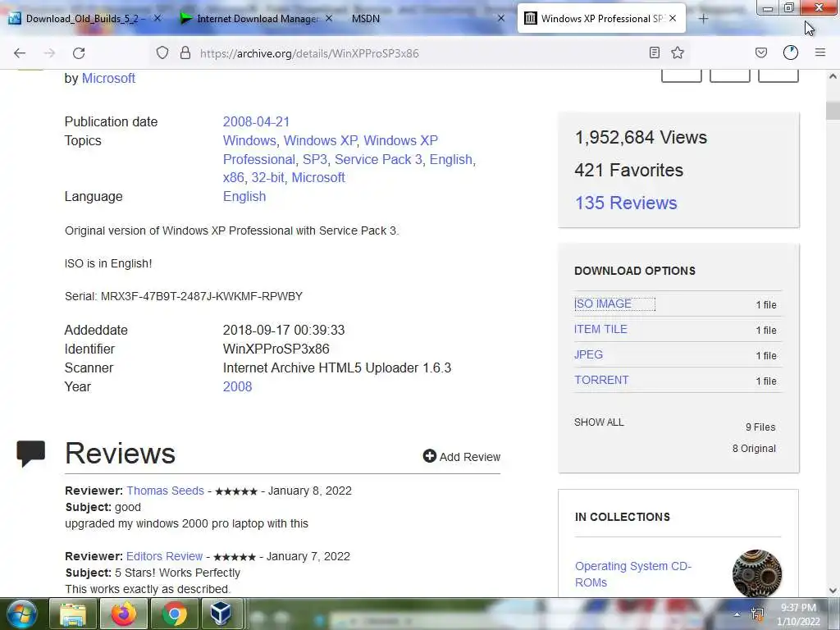Click the page scrollbar thumb

click(833, 111)
